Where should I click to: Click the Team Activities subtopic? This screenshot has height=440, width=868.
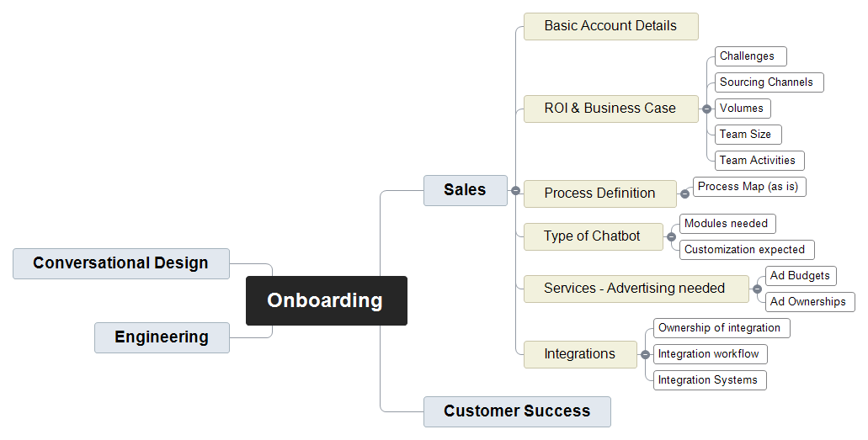757,161
